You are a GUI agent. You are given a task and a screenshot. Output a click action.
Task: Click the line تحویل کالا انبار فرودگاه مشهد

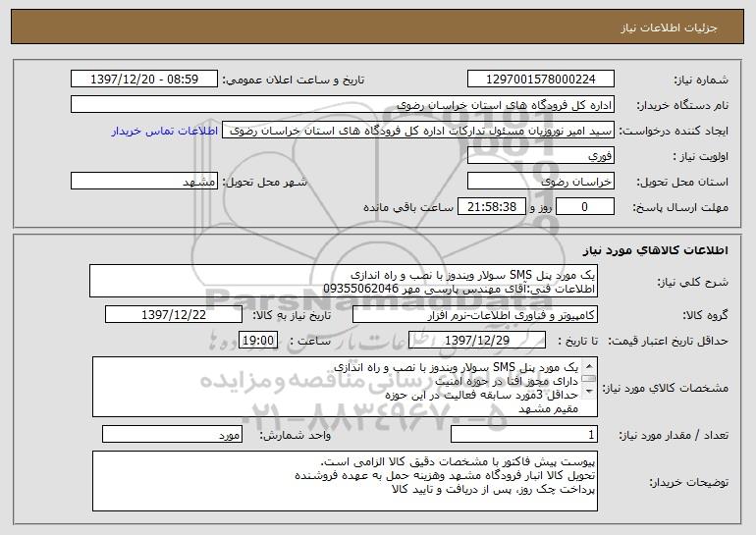click(445, 476)
